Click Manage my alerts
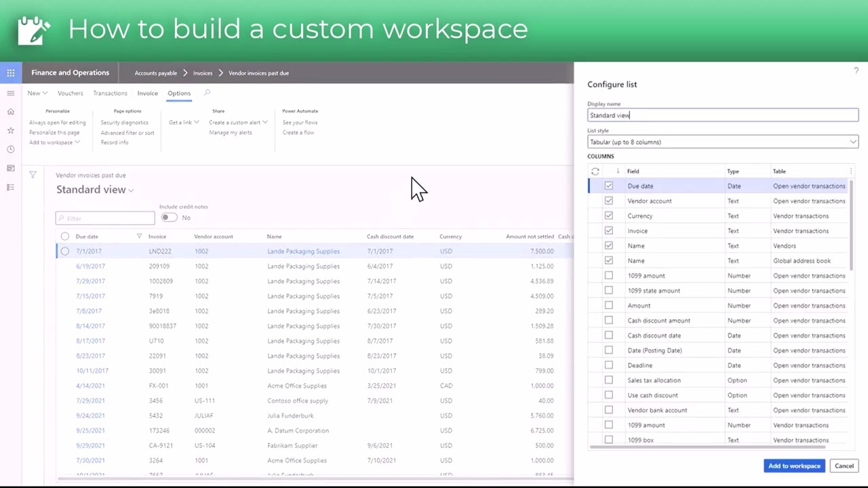The width and height of the screenshot is (868, 488). tap(231, 133)
